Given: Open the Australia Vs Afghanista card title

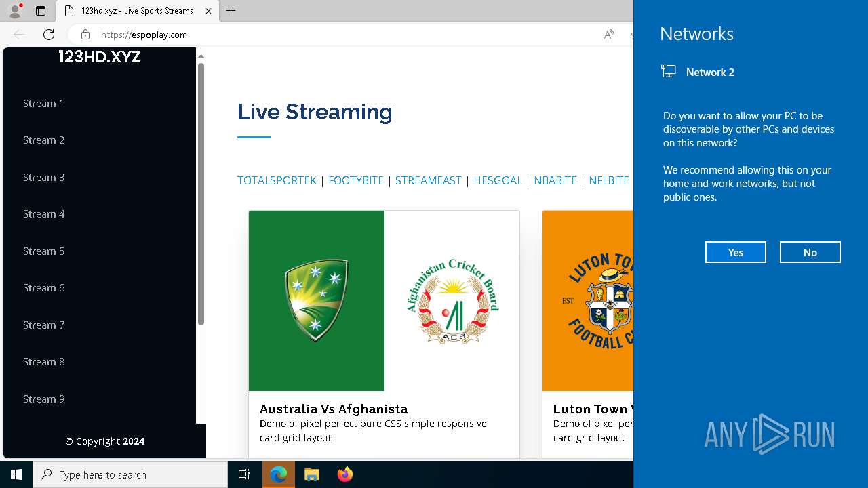Looking at the screenshot, I should (x=334, y=409).
